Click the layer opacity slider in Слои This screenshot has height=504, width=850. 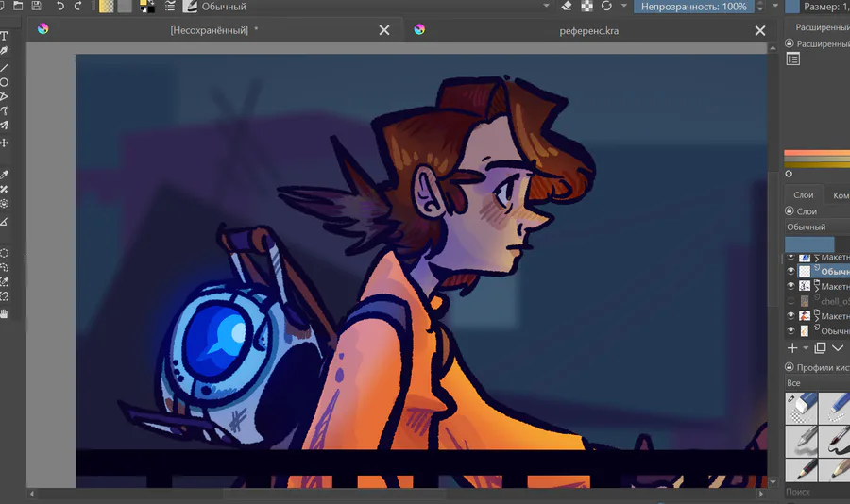coord(818,244)
